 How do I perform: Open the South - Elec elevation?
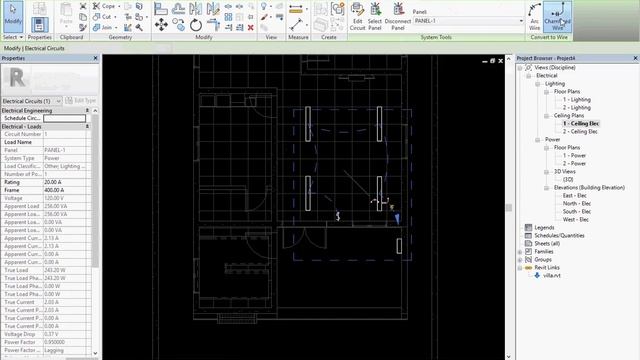click(577, 212)
